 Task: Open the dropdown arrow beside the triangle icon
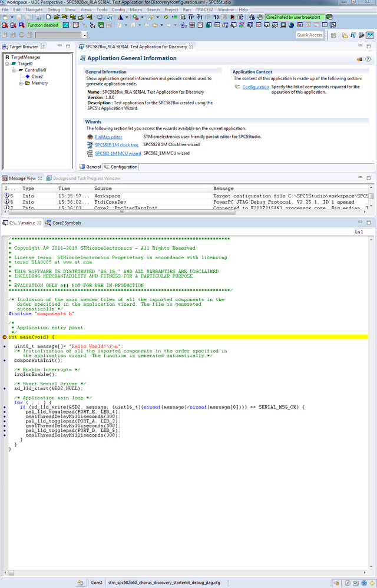[127, 17]
